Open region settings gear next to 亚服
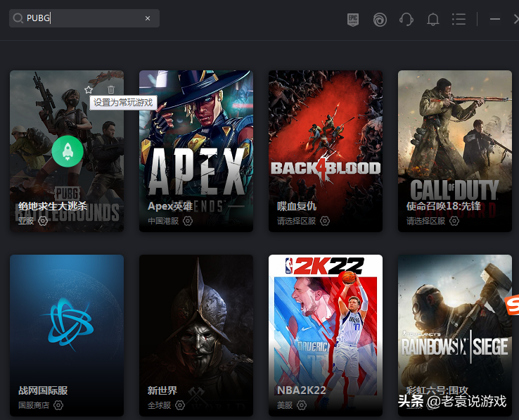Viewport: 519px width, 420px height. [43, 221]
